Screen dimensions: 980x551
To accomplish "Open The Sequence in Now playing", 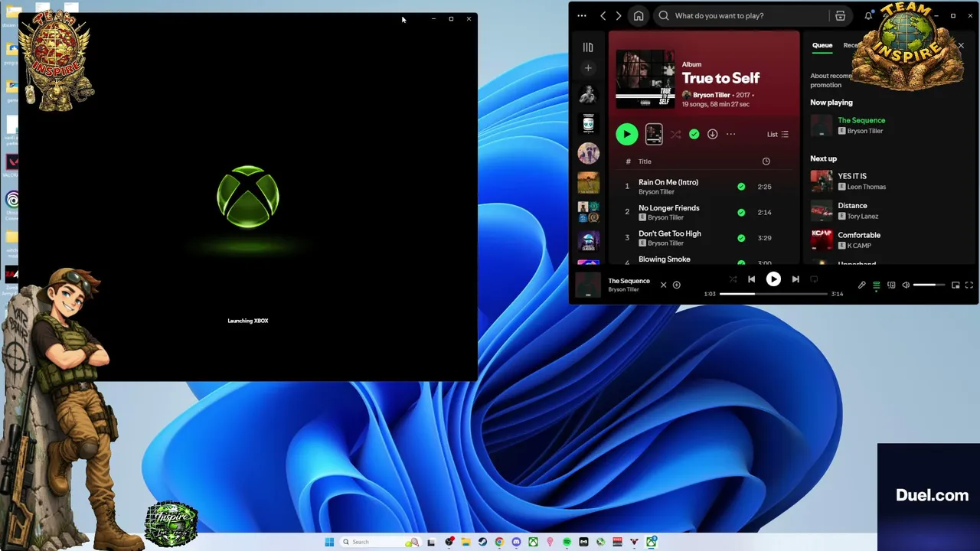I will click(x=861, y=120).
